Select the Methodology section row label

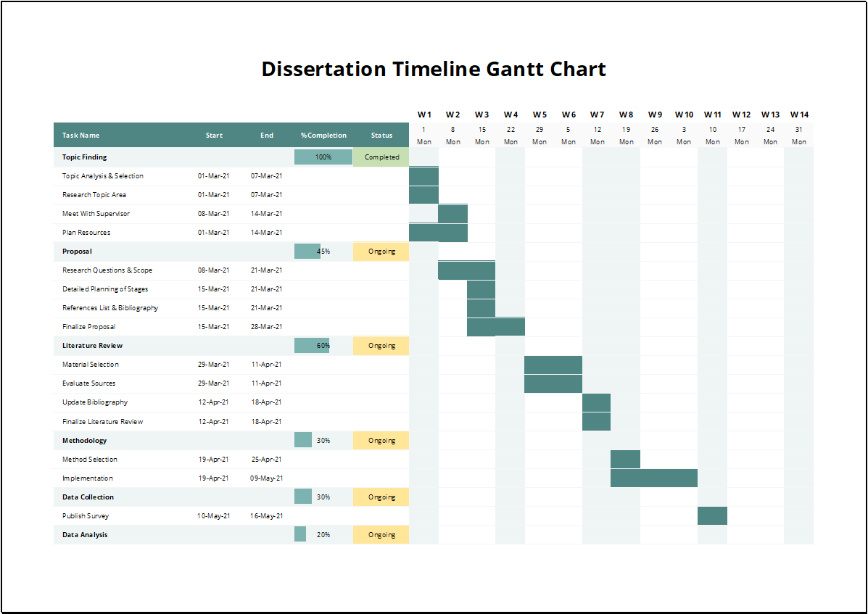[x=85, y=441]
